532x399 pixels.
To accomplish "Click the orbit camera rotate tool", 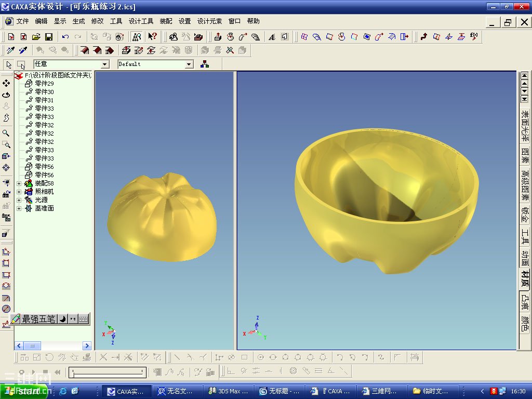I will (x=6, y=95).
